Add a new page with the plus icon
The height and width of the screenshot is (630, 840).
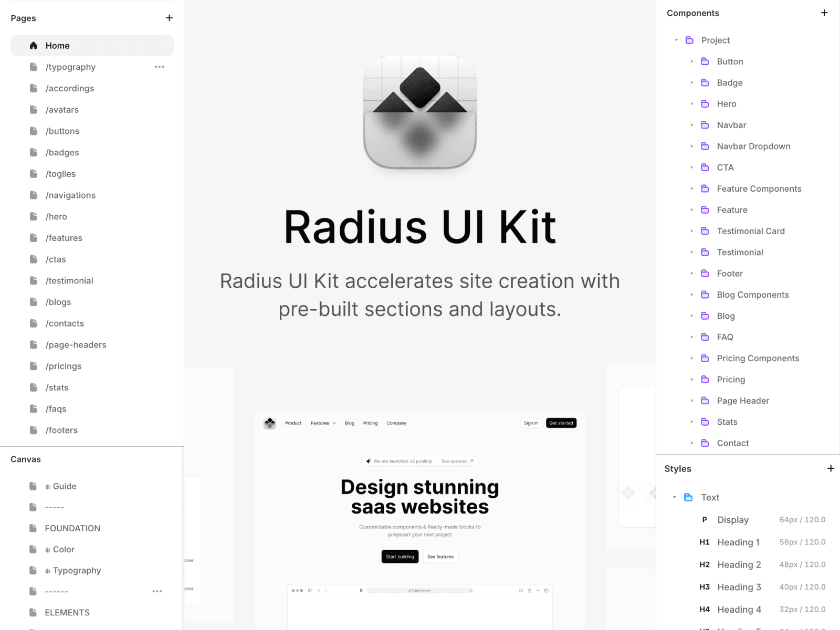tap(169, 17)
